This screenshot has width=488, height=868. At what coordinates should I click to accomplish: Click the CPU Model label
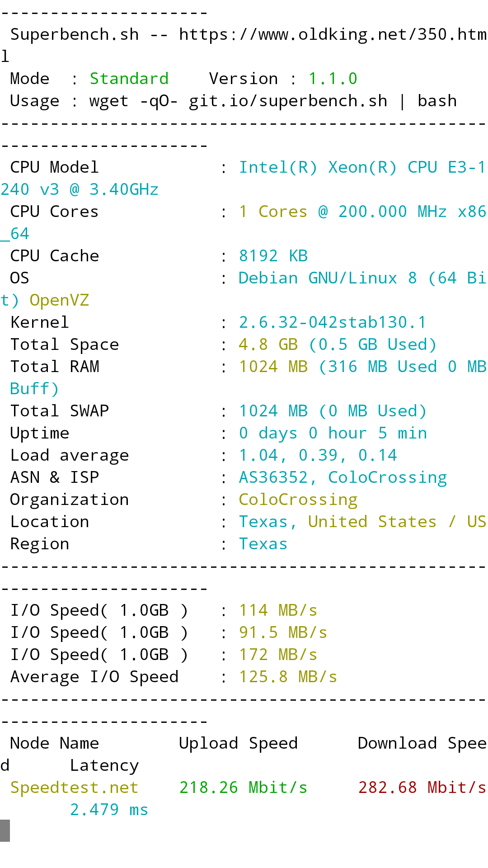pyautogui.click(x=54, y=167)
